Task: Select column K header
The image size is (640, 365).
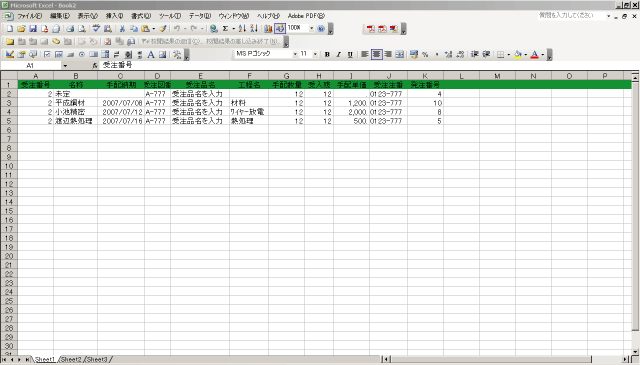Action: click(x=425, y=76)
